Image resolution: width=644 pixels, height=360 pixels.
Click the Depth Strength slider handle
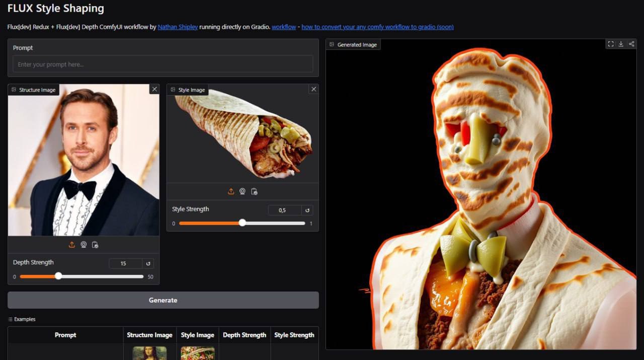[58, 276]
